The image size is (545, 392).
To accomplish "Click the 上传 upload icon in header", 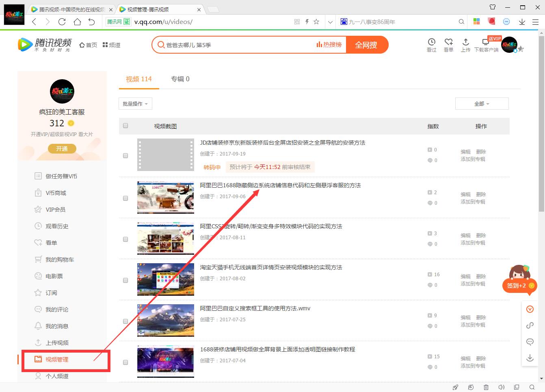I will tap(465, 45).
